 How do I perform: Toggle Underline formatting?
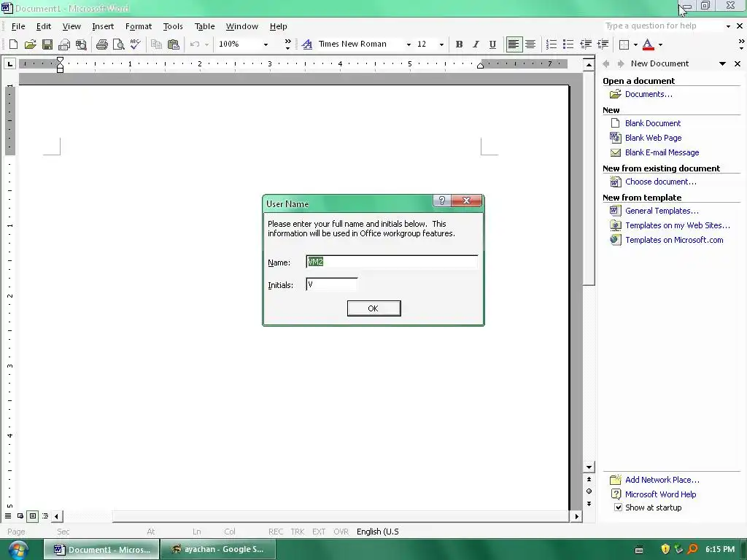[492, 44]
